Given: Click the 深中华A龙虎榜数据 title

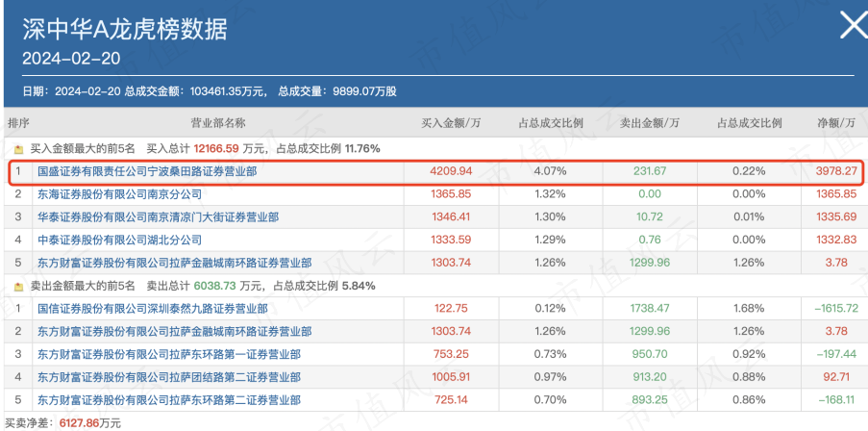Looking at the screenshot, I should point(125,29).
